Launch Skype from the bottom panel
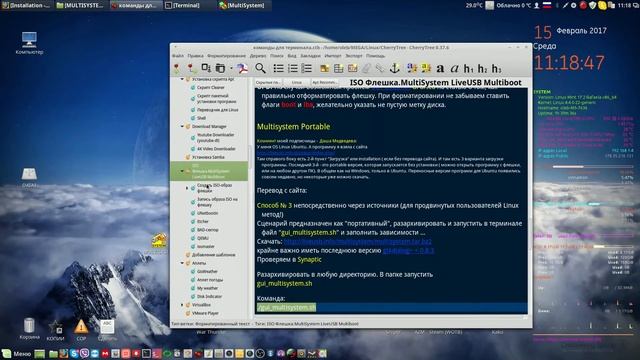Image resolution: width=640 pixels, height=360 pixels. [x=74, y=353]
